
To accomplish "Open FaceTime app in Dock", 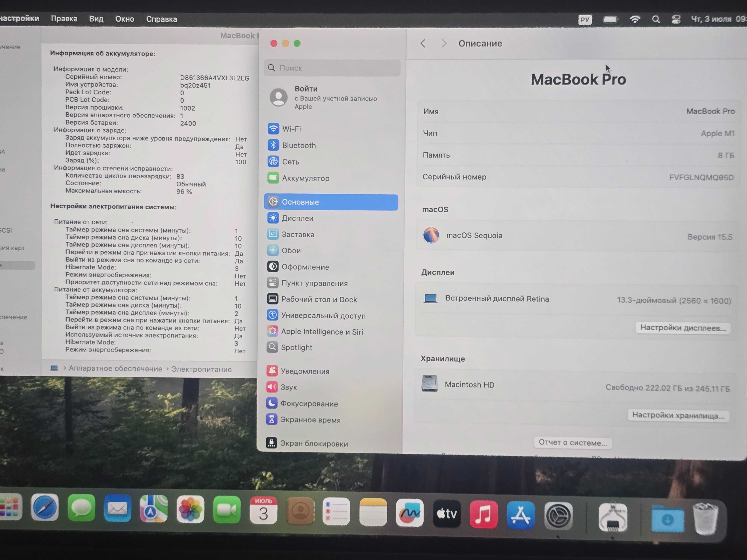I will [227, 510].
